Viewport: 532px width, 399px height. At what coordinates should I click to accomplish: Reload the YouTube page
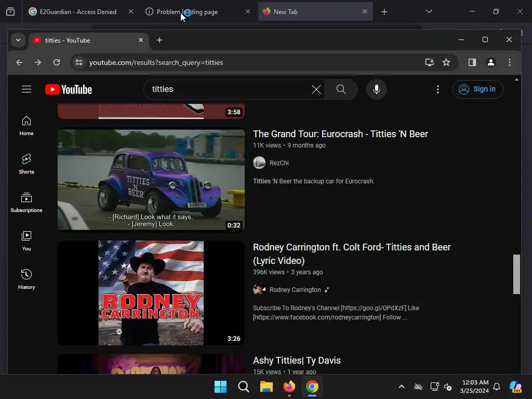(x=57, y=62)
